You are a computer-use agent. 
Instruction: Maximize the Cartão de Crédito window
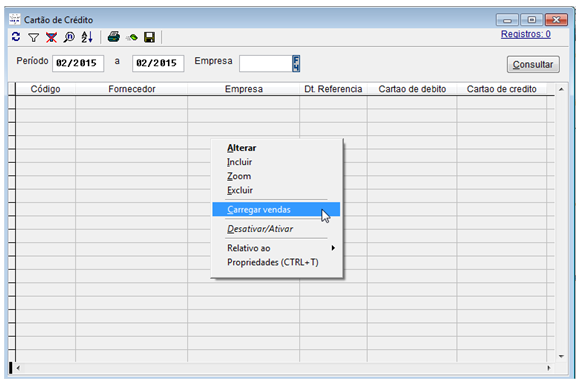pos(532,20)
